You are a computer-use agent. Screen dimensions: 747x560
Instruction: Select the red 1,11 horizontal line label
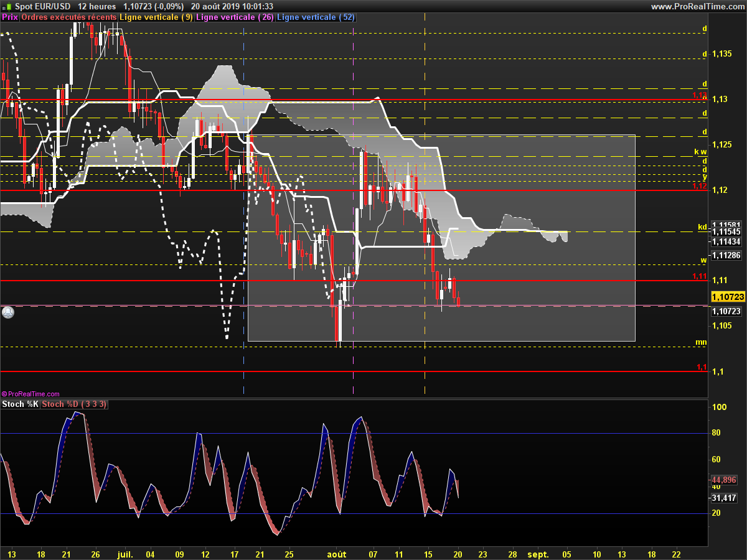pos(700,276)
